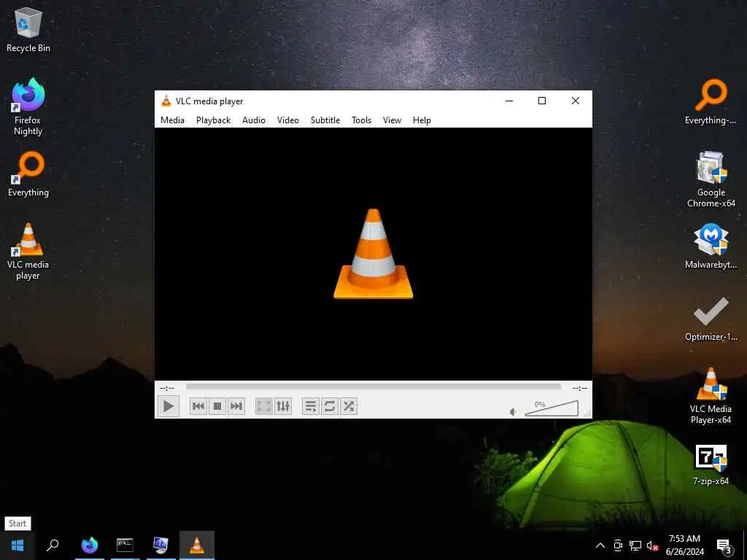Open network status tray icon

pyautogui.click(x=635, y=545)
